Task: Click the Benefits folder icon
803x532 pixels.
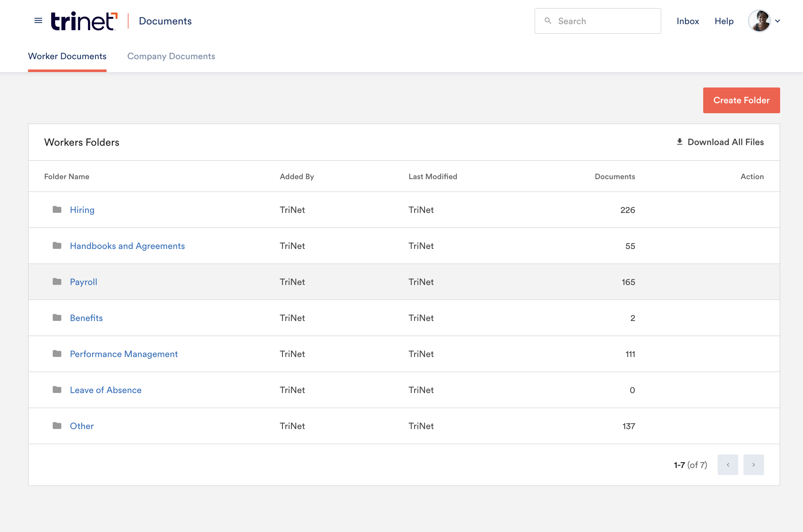Action: (x=57, y=317)
